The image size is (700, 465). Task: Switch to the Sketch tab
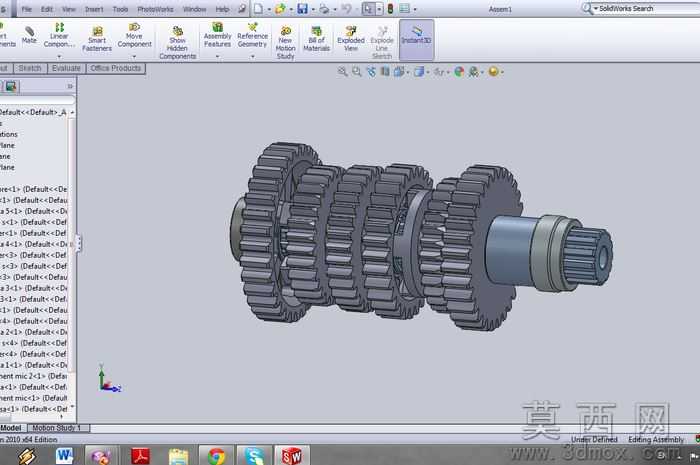pyautogui.click(x=30, y=68)
